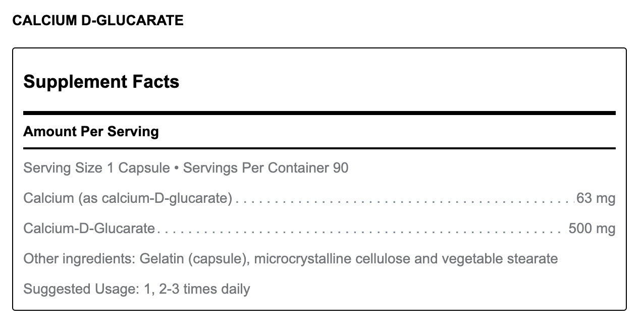The width and height of the screenshot is (644, 332).
Task: Click the CALCIUM D-GLUCARATE page heading
Action: pos(97,20)
